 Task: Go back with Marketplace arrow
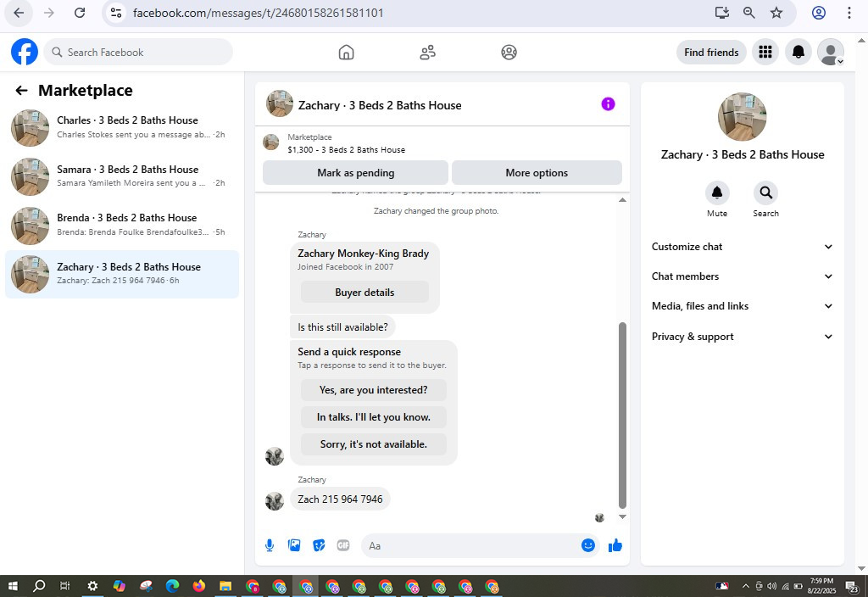coord(21,90)
